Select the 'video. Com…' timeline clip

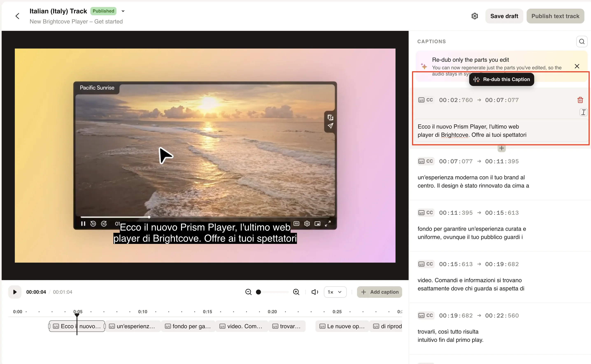pos(242,326)
